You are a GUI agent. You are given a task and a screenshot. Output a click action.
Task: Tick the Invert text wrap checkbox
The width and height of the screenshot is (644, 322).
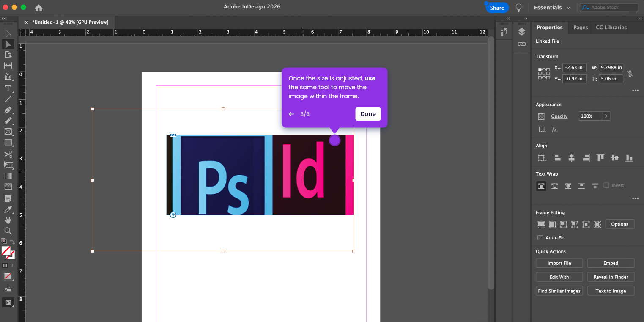point(606,185)
